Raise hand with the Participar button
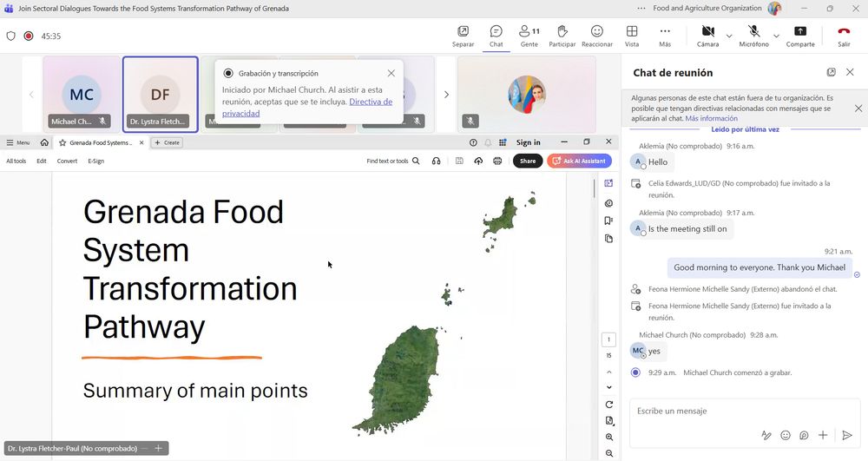Screen dimensions: 868x461 (562, 36)
